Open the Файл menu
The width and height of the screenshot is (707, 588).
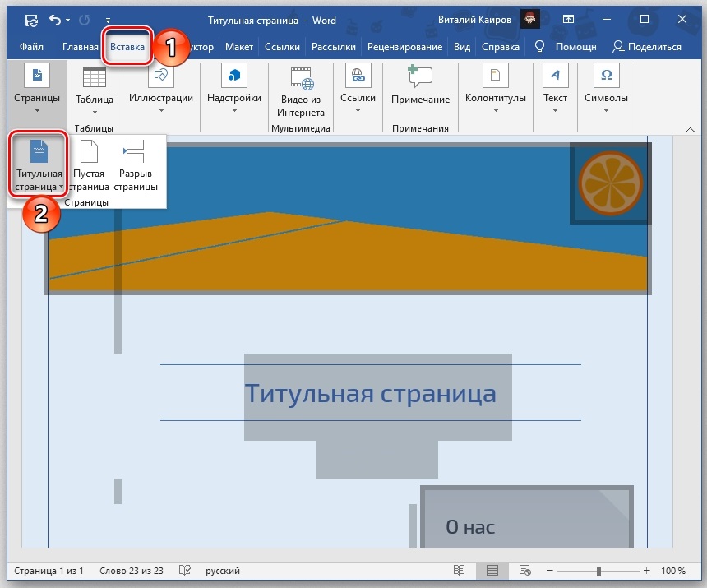click(32, 47)
